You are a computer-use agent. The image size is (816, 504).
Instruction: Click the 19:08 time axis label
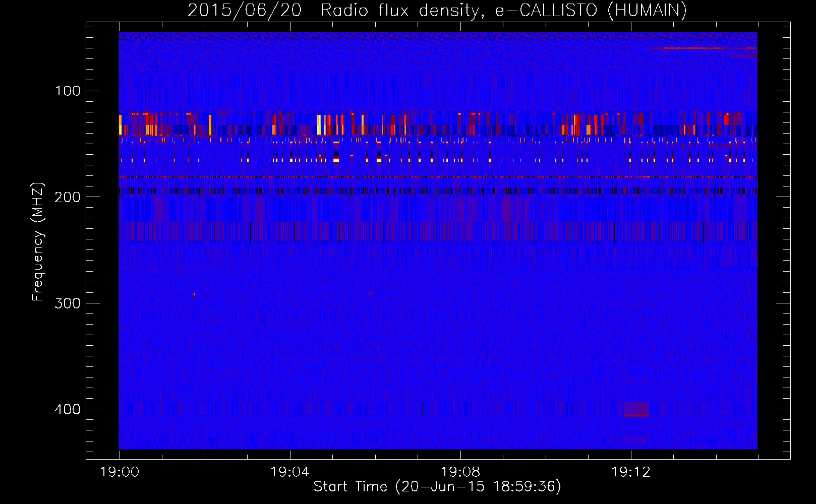460,472
